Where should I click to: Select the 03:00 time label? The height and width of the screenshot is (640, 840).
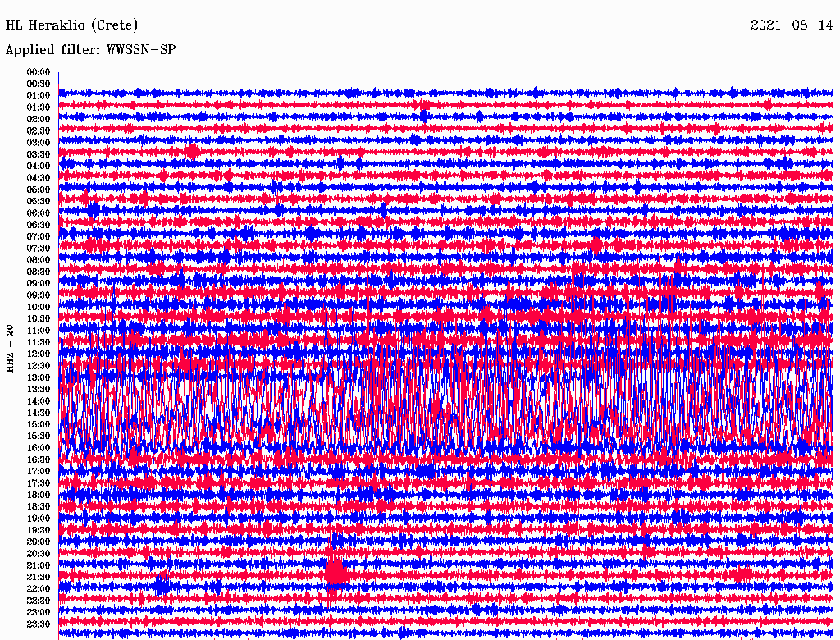click(x=39, y=143)
